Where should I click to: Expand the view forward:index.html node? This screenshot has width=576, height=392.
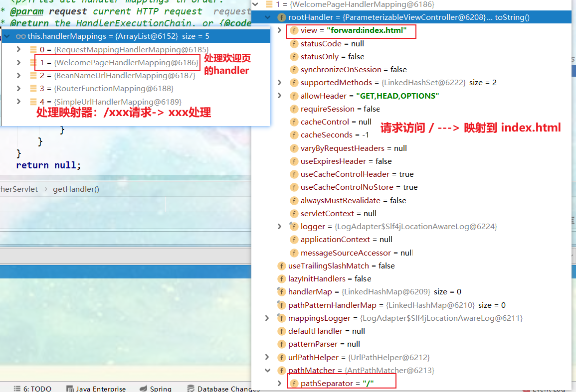tap(279, 30)
